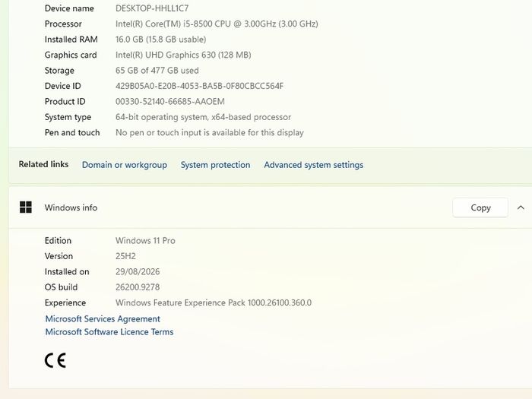Click the Installed RAM label
The height and width of the screenshot is (399, 532).
tap(71, 40)
